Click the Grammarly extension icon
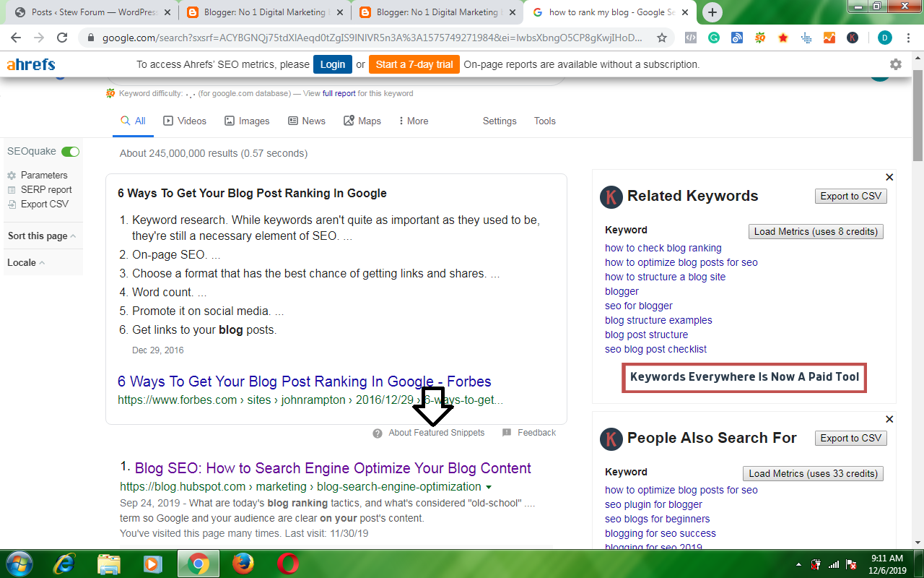The height and width of the screenshot is (578, 924). pos(713,38)
